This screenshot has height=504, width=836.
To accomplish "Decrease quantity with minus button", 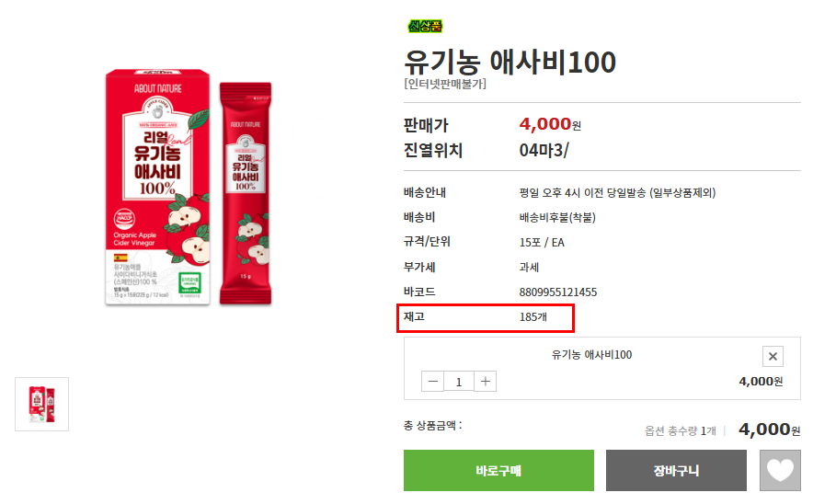I will pos(432,381).
